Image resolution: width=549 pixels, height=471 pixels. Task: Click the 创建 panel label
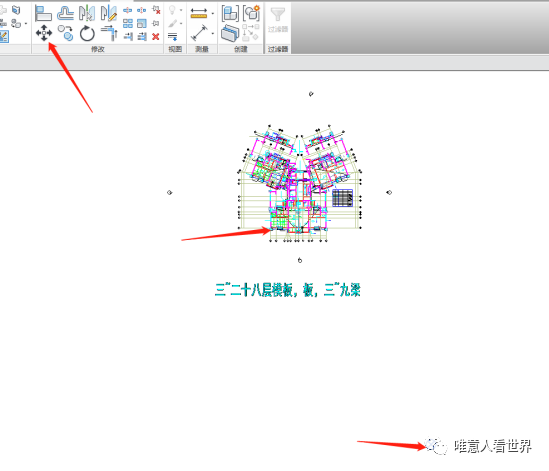click(x=241, y=49)
